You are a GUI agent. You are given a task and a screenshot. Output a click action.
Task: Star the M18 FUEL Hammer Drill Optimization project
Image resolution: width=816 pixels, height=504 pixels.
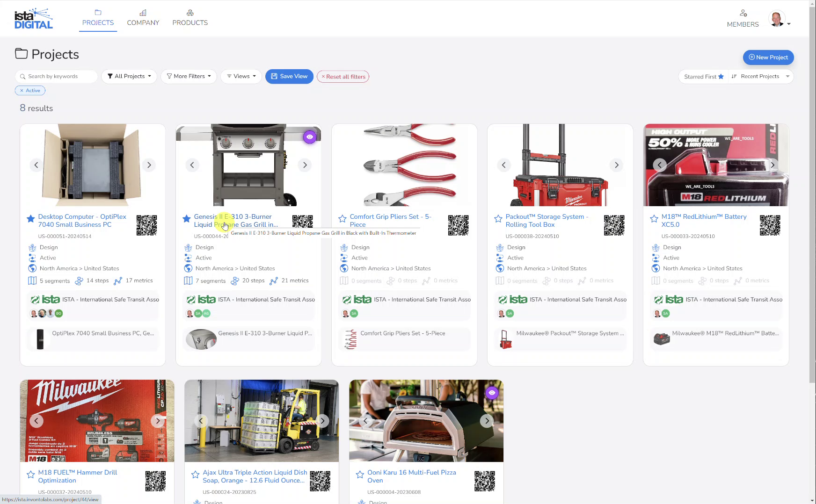pyautogui.click(x=31, y=475)
